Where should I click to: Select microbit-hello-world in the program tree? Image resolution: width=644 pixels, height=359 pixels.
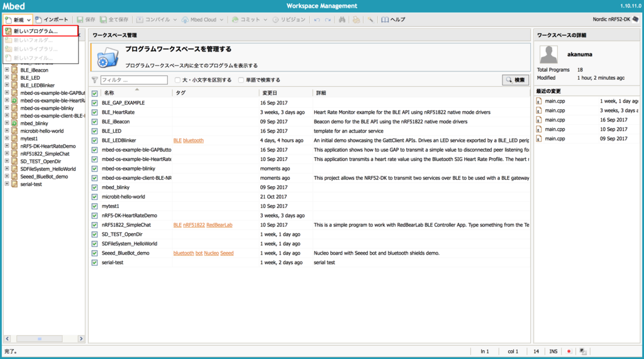[42, 131]
